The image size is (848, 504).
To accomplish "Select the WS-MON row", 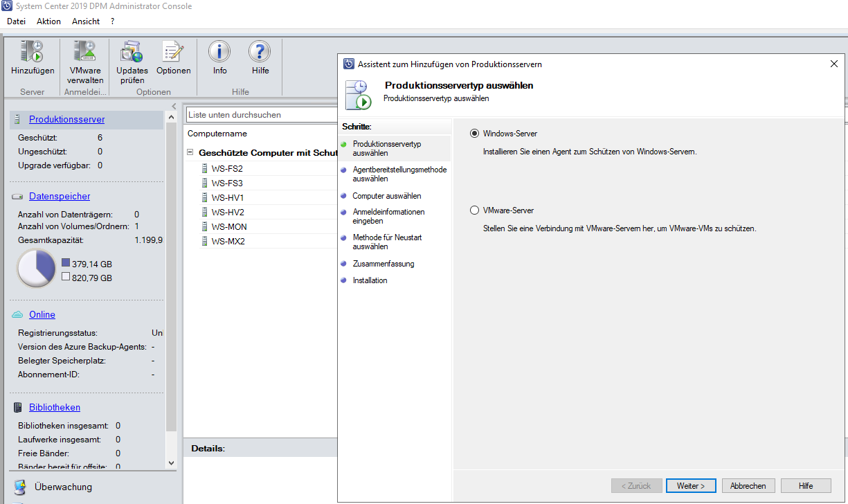I will point(269,226).
